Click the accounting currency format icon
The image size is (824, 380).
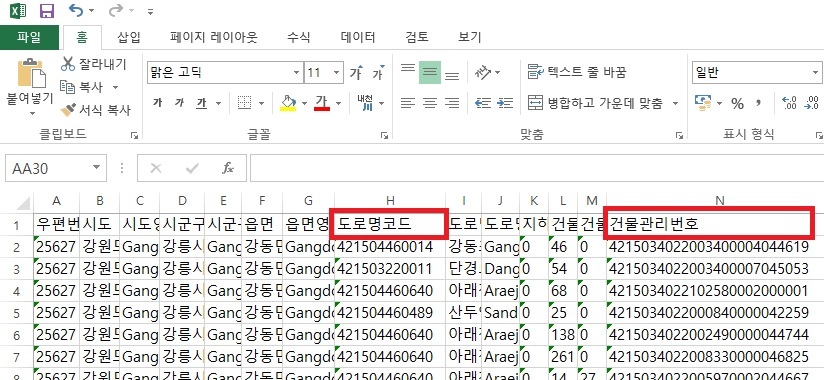point(703,103)
